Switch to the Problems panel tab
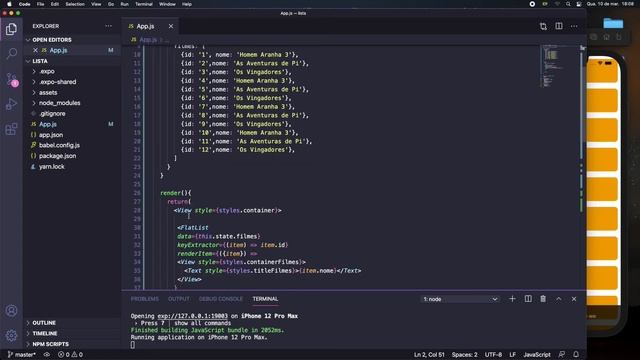Screen dimensions: 640x360 click(144, 299)
